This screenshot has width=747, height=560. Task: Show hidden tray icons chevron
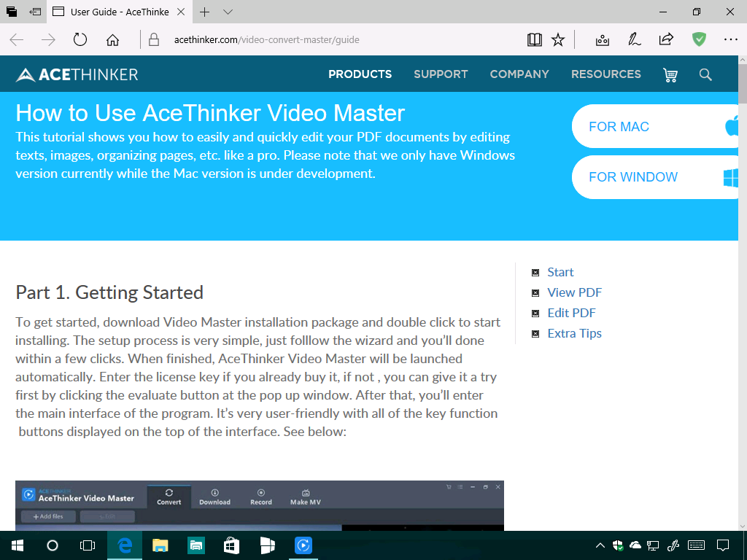[600, 545]
